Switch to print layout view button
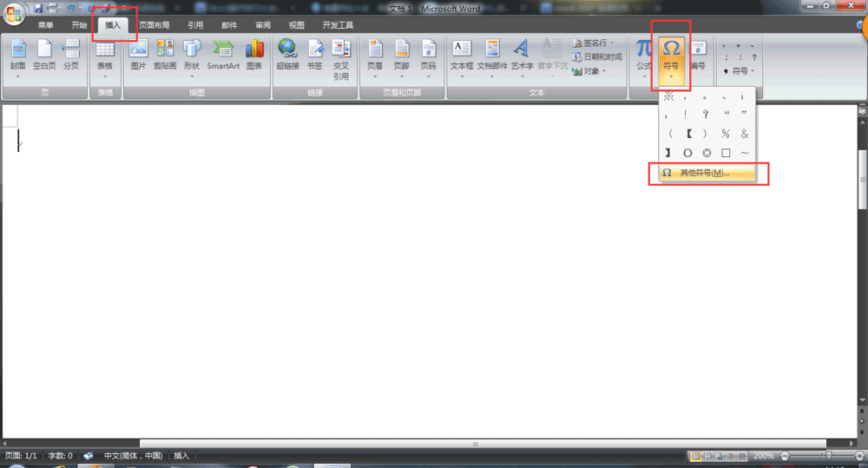This screenshot has height=468, width=868. coord(695,456)
